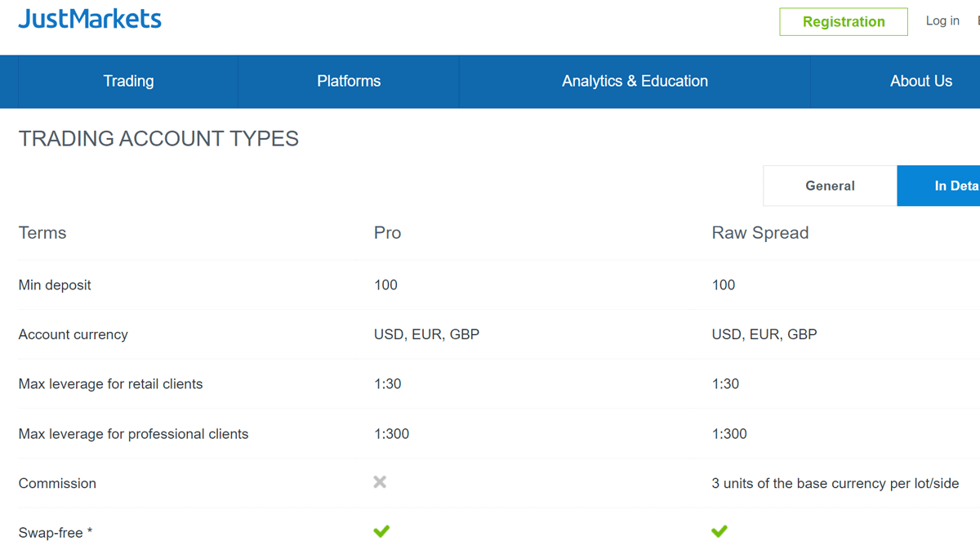Click the Min deposit row label

[x=55, y=285]
